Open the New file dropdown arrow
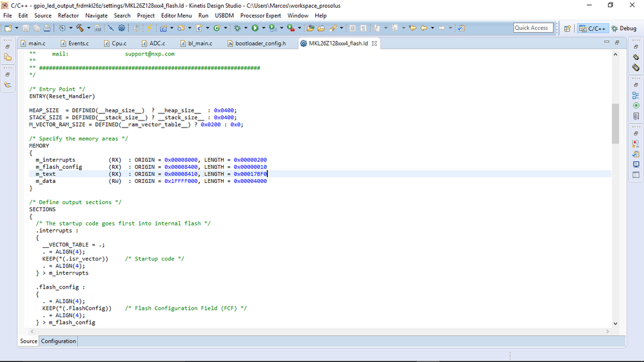644x362 pixels. click(16, 28)
